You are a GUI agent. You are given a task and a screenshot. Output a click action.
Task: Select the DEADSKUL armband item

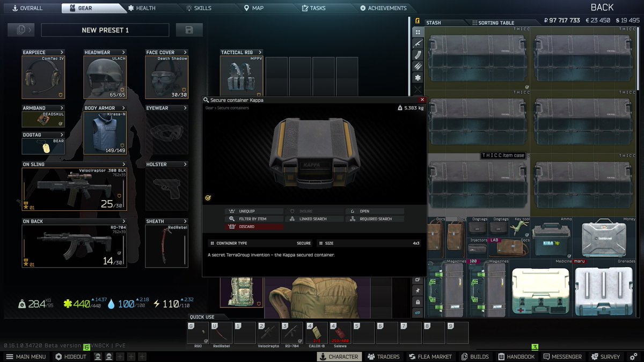click(43, 119)
